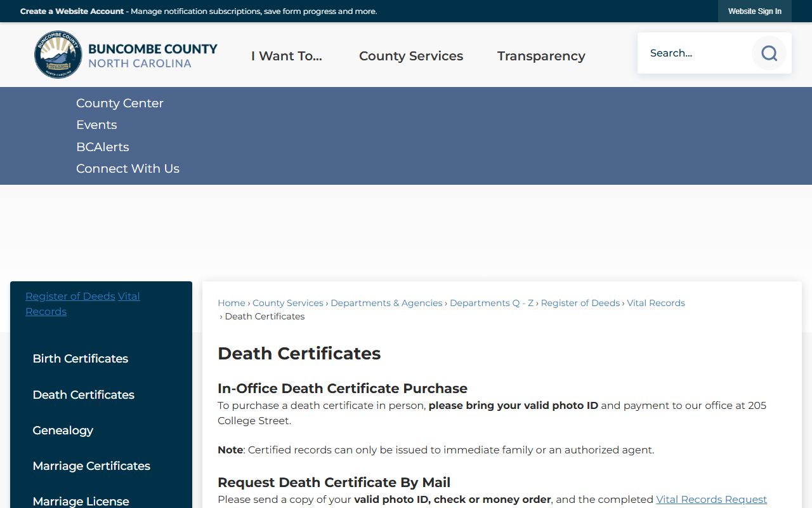Select Genealogy in the sidebar
The image size is (812, 508).
[x=63, y=431]
